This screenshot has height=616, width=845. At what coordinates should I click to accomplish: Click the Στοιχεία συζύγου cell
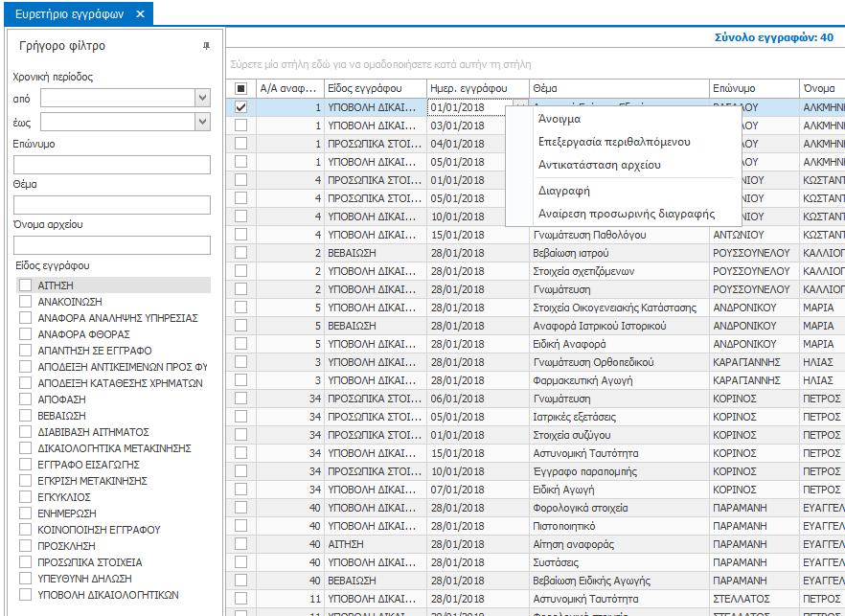[x=619, y=435]
